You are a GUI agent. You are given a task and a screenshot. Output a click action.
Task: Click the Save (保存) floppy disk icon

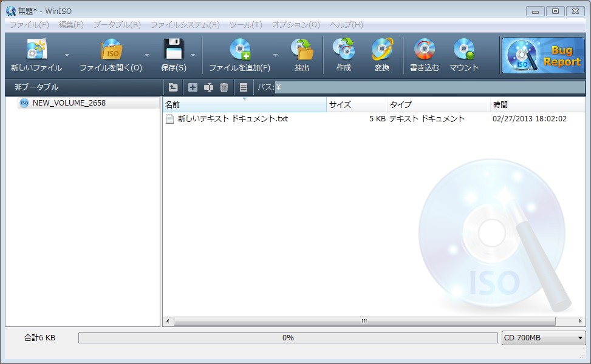click(x=174, y=49)
